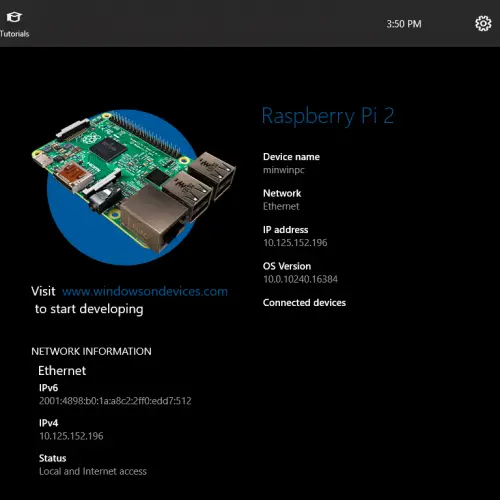Open the Tutorials graduation cap icon
This screenshot has height=500, width=500.
click(x=14, y=17)
